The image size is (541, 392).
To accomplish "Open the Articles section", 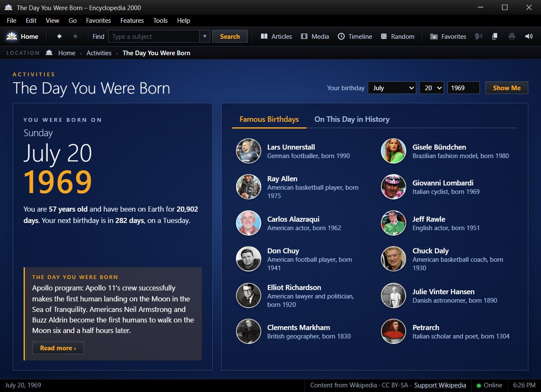I will click(276, 37).
